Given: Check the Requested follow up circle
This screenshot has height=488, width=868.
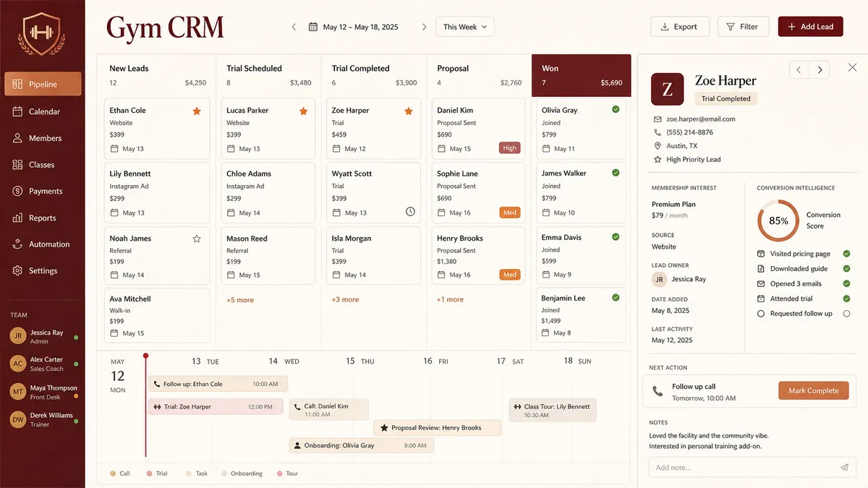Looking at the screenshot, I should tap(846, 314).
